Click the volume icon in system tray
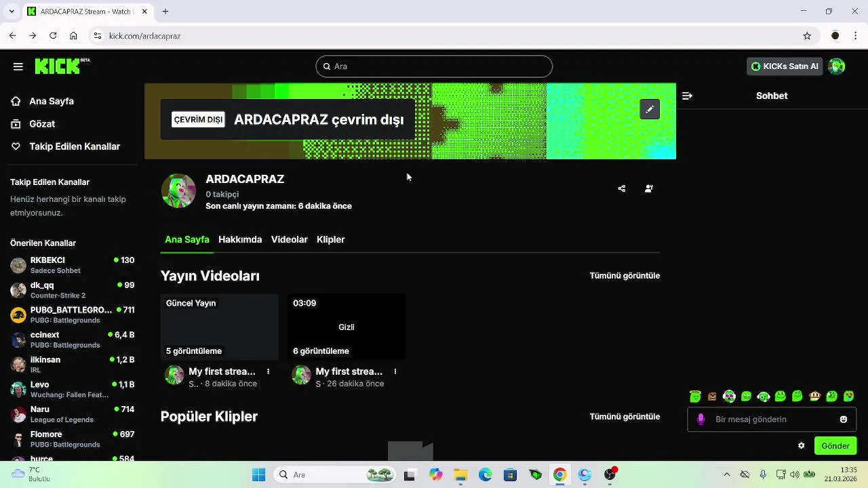This screenshot has height=488, width=868. [x=795, y=475]
